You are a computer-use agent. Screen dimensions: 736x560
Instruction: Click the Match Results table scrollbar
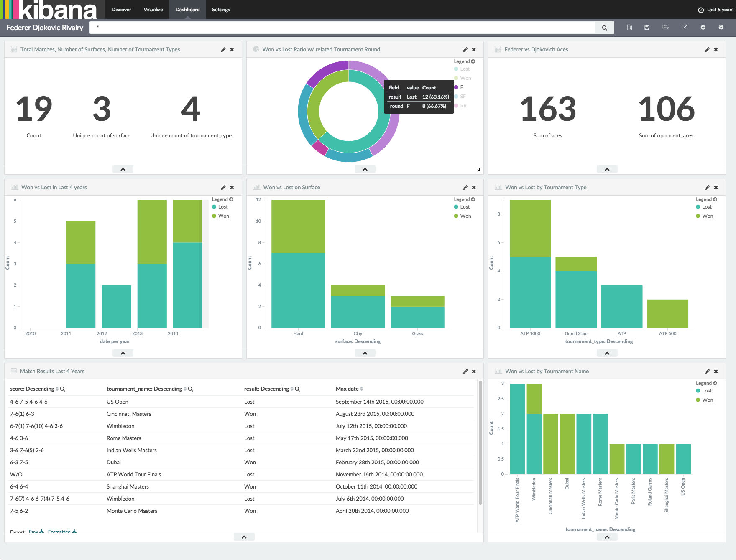coord(480,443)
